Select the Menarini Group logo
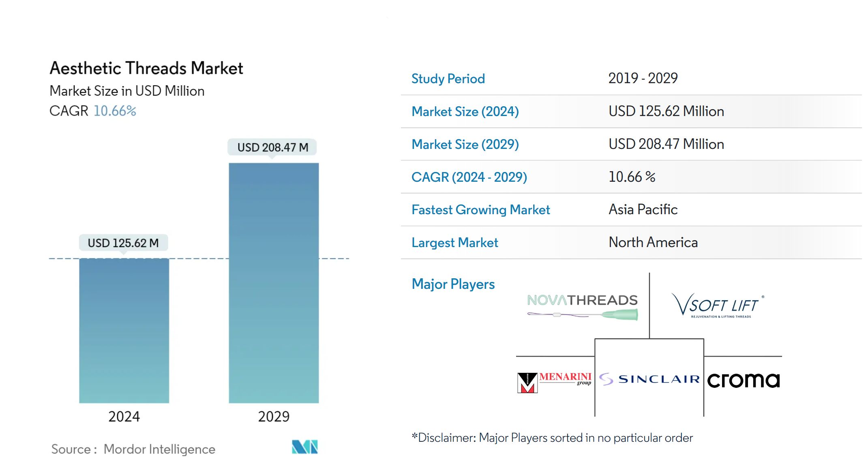Viewport: 868px width, 471px height. pyautogui.click(x=554, y=382)
